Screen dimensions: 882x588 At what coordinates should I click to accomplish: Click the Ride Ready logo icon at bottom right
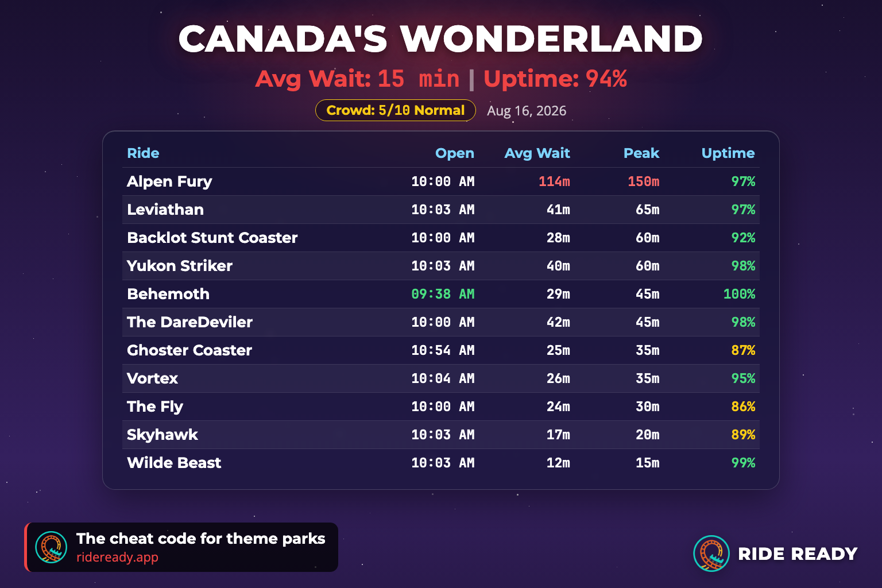(x=711, y=554)
